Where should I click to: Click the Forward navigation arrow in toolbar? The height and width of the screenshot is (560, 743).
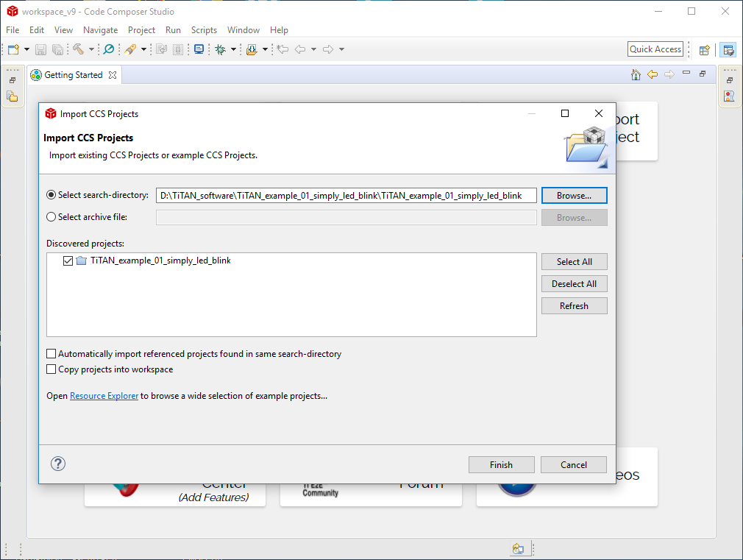pos(328,49)
